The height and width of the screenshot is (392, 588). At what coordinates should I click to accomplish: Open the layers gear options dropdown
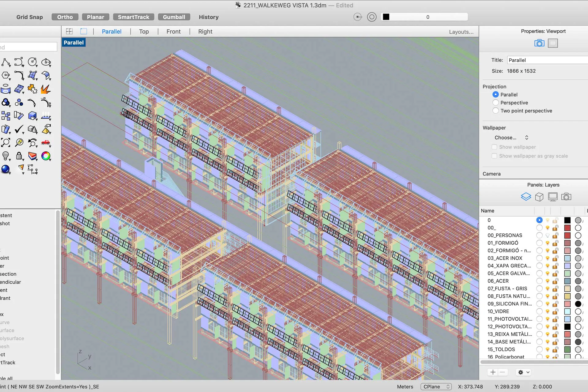(523, 372)
